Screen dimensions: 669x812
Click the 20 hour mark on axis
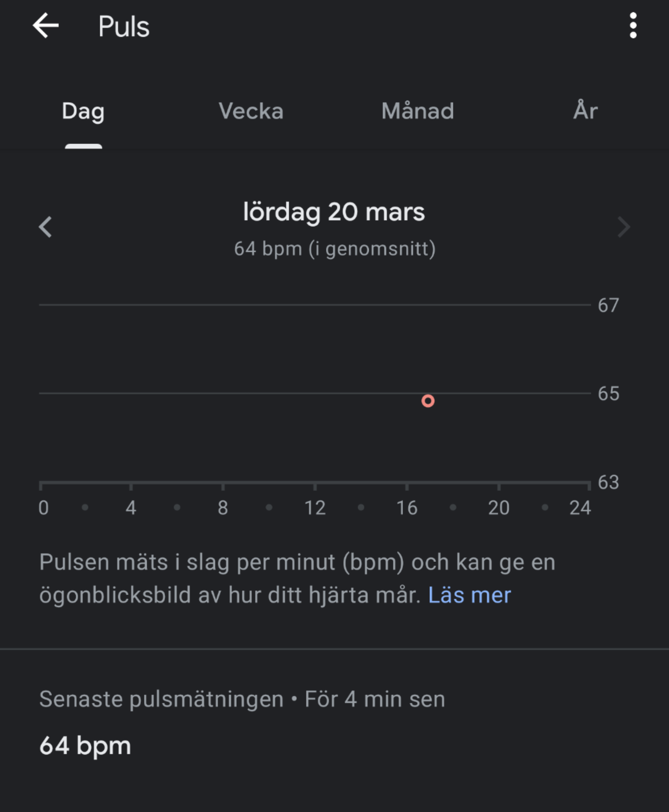point(499,508)
